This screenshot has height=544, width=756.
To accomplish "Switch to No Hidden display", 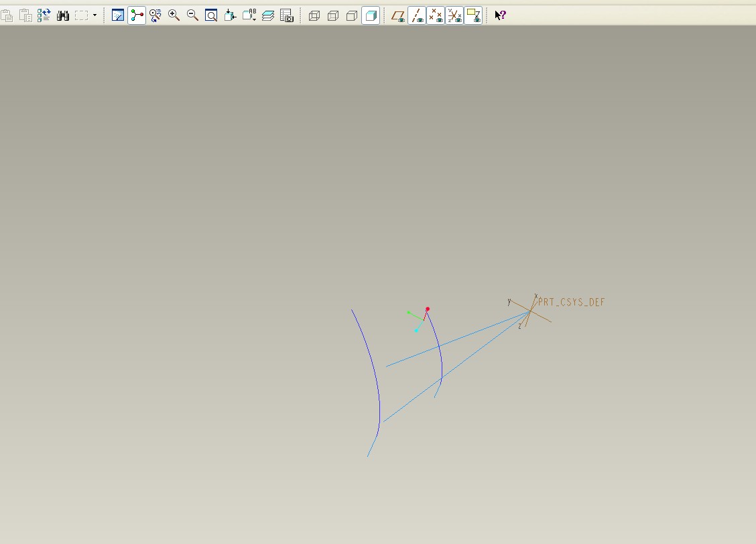I will pyautogui.click(x=352, y=16).
